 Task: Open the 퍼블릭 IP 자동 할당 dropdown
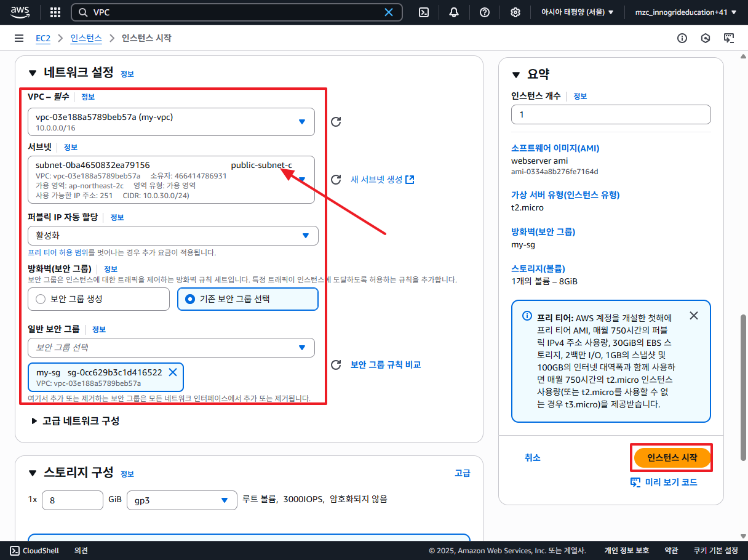coord(173,236)
